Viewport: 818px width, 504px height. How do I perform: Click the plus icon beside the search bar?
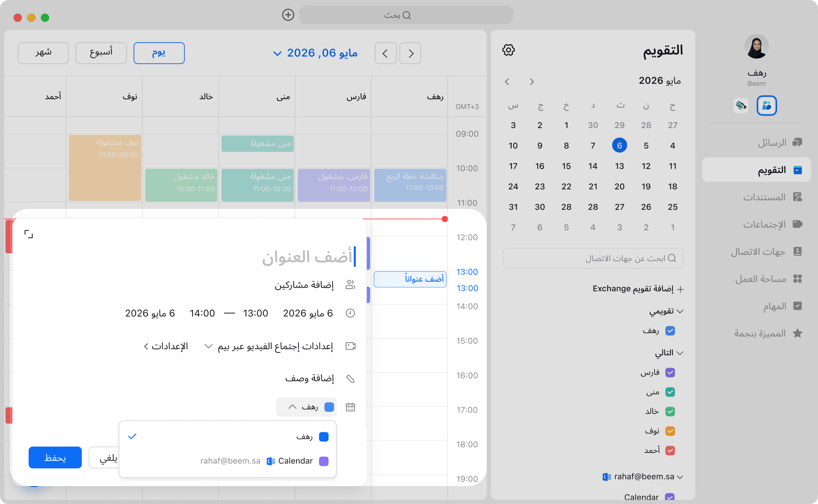click(x=288, y=15)
